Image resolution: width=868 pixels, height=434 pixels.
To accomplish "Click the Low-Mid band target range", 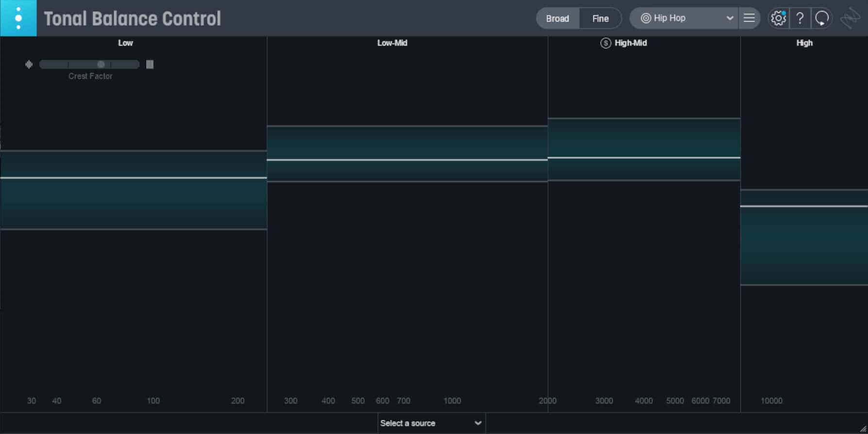I will 407,154.
